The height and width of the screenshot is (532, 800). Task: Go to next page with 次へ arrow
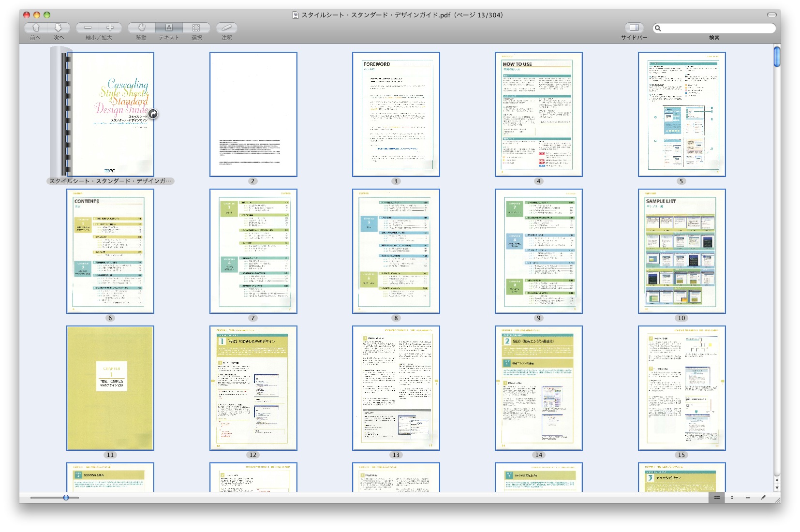59,28
